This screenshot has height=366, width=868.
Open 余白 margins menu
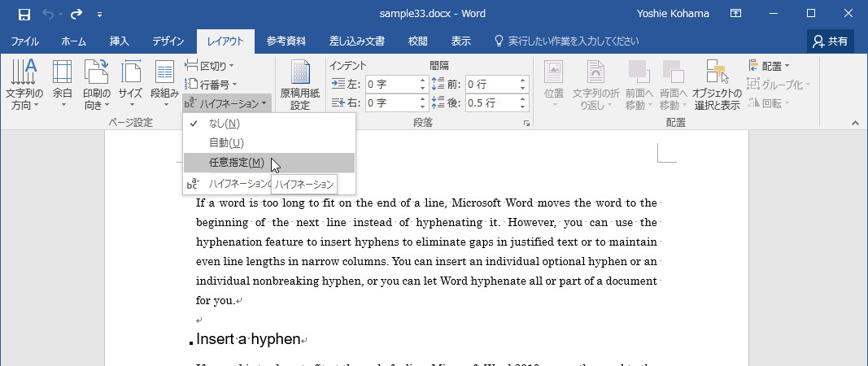click(62, 84)
